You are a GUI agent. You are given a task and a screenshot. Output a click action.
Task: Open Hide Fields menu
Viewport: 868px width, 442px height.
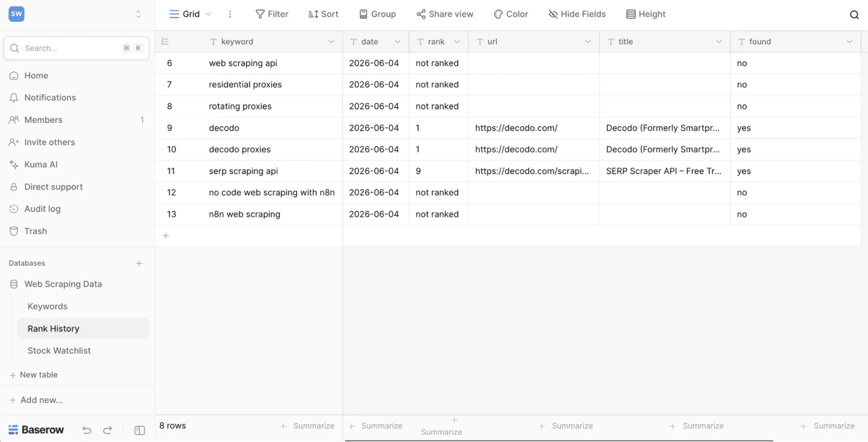(577, 14)
